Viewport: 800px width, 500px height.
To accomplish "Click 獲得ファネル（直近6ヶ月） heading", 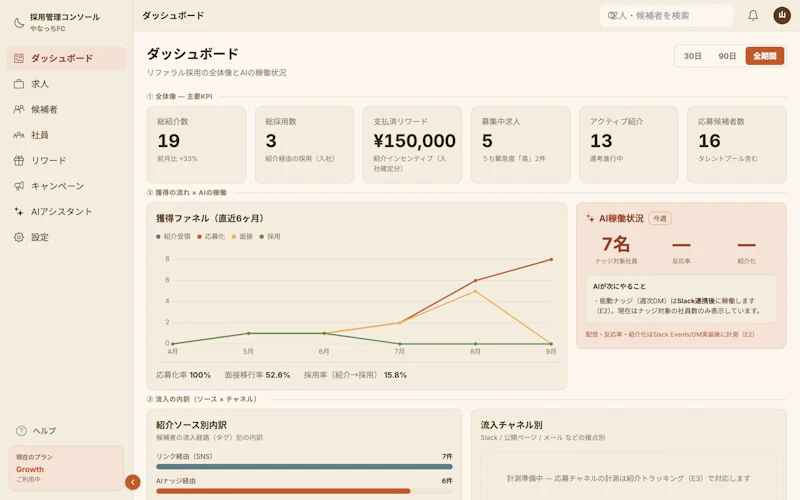I will tap(211, 218).
